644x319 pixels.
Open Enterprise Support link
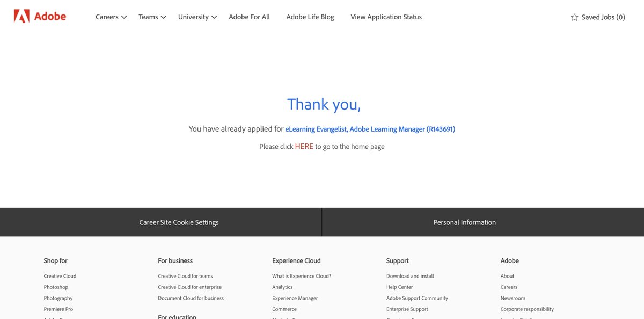407,309
